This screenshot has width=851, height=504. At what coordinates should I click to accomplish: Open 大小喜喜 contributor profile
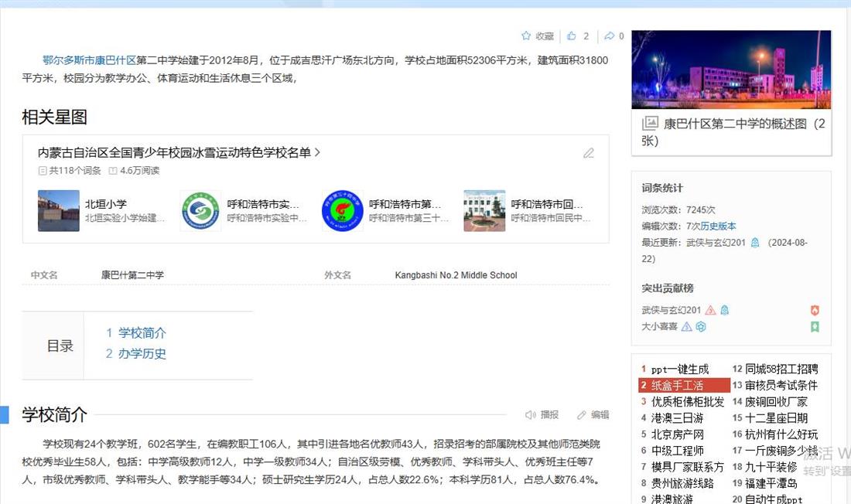click(659, 327)
